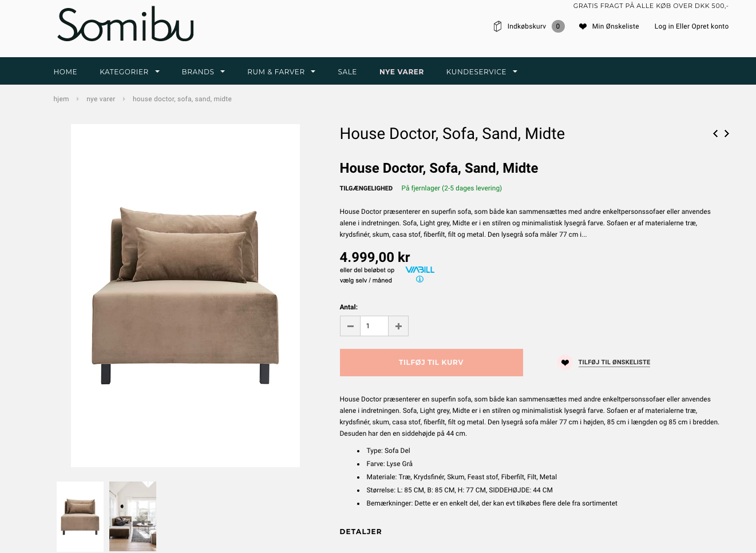The width and height of the screenshot is (756, 553).
Task: Open the Indkøbskurv shopping cart icon
Action: (497, 26)
